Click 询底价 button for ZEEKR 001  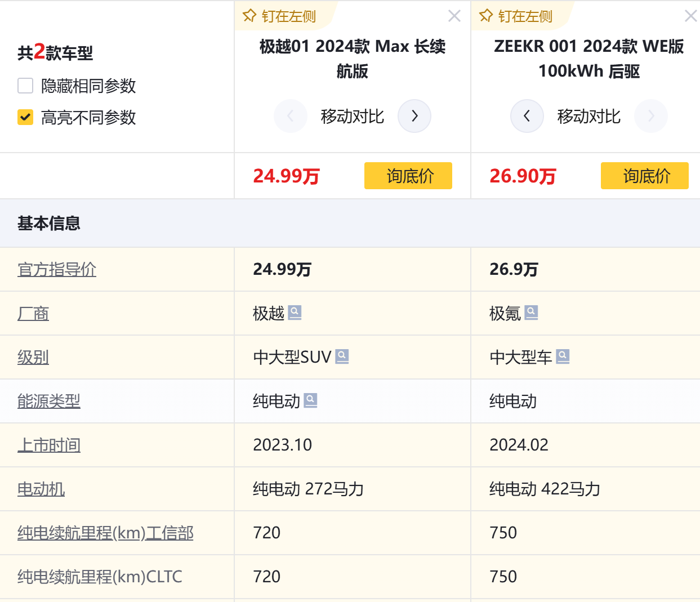tap(645, 176)
